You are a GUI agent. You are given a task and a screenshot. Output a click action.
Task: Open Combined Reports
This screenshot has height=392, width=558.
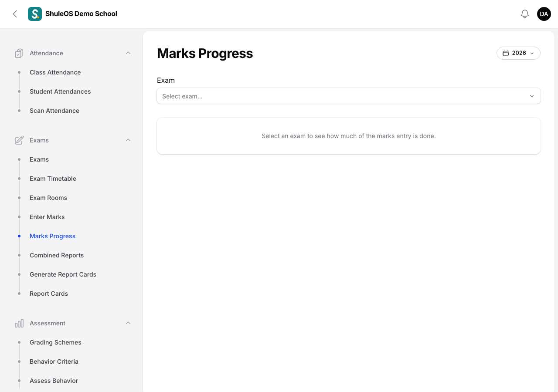tap(57, 255)
